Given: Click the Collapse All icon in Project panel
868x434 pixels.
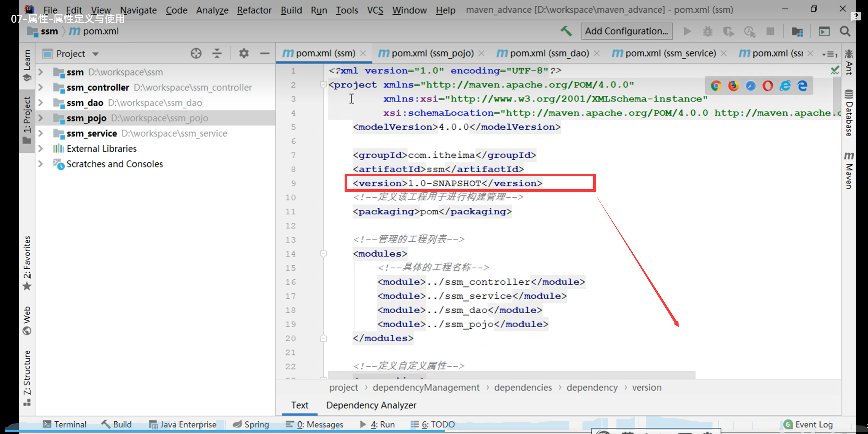Looking at the screenshot, I should pyautogui.click(x=217, y=53).
